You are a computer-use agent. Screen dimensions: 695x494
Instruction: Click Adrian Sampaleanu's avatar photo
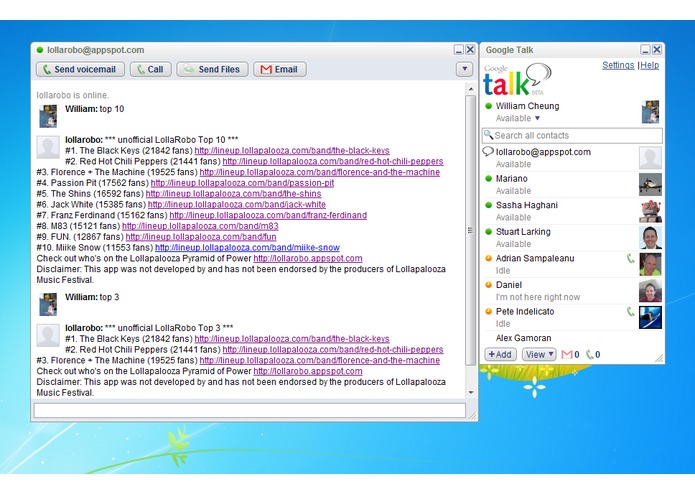[650, 264]
